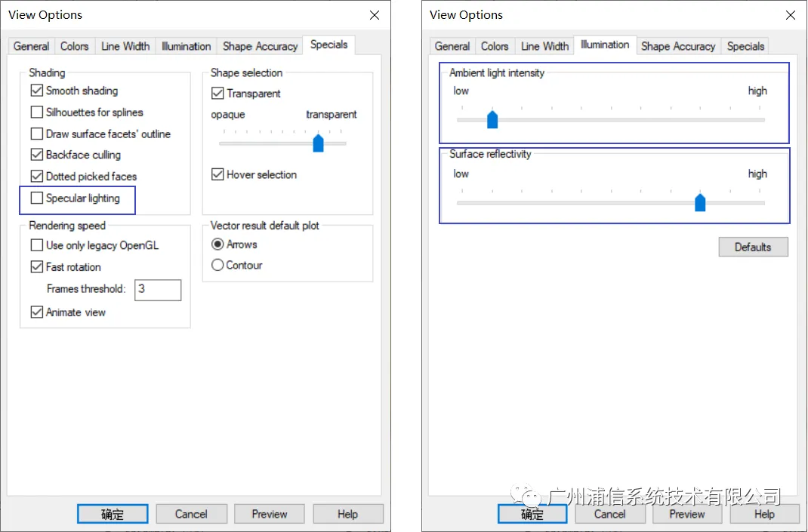Close the left View Options dialog

pos(375,15)
